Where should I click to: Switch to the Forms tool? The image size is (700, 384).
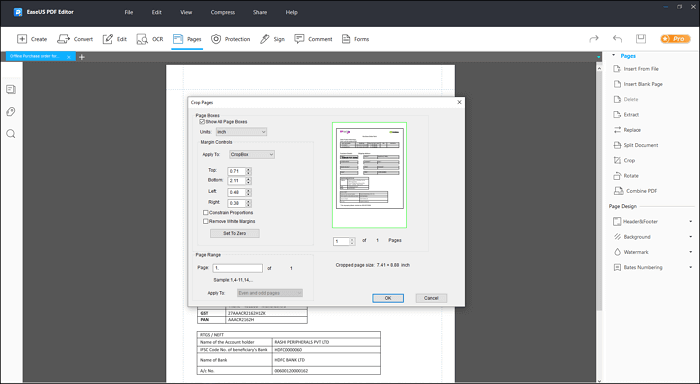click(x=355, y=39)
